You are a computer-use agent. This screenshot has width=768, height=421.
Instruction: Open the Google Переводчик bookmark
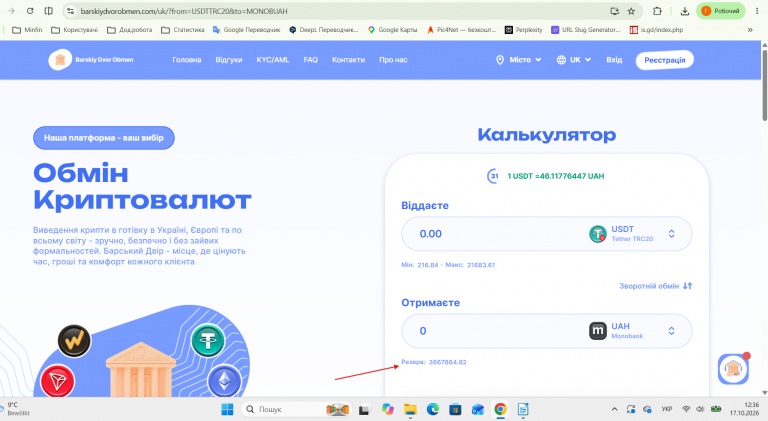[246, 30]
